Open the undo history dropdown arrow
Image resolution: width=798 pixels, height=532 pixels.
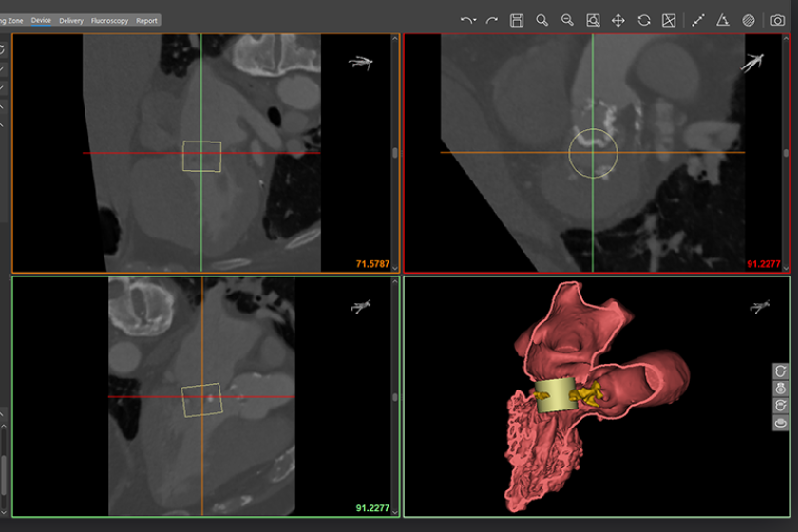474,20
